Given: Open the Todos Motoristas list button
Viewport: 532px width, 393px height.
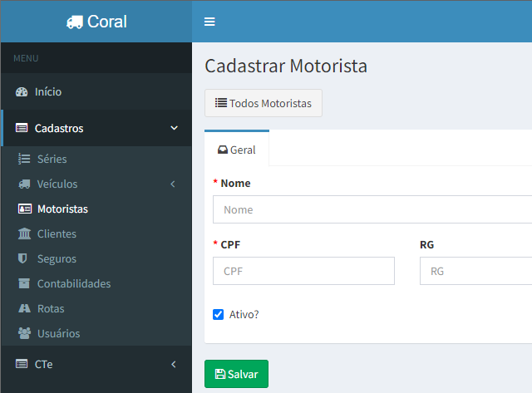Looking at the screenshot, I should (264, 104).
